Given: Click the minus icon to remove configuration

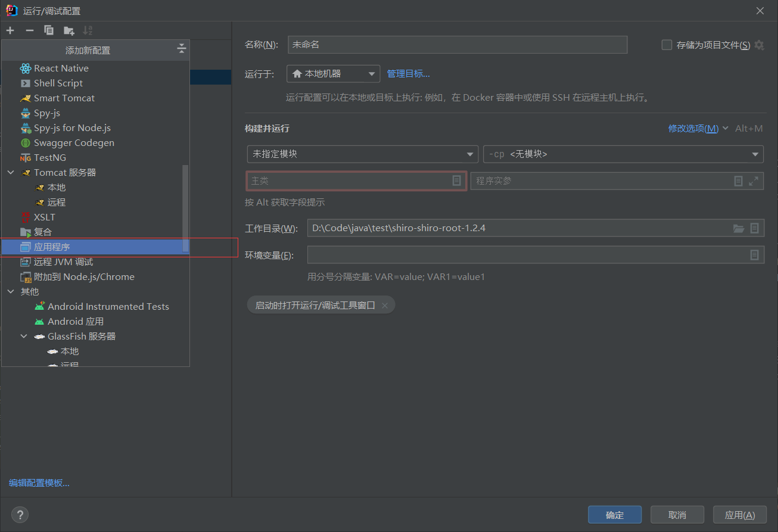Looking at the screenshot, I should (x=30, y=30).
